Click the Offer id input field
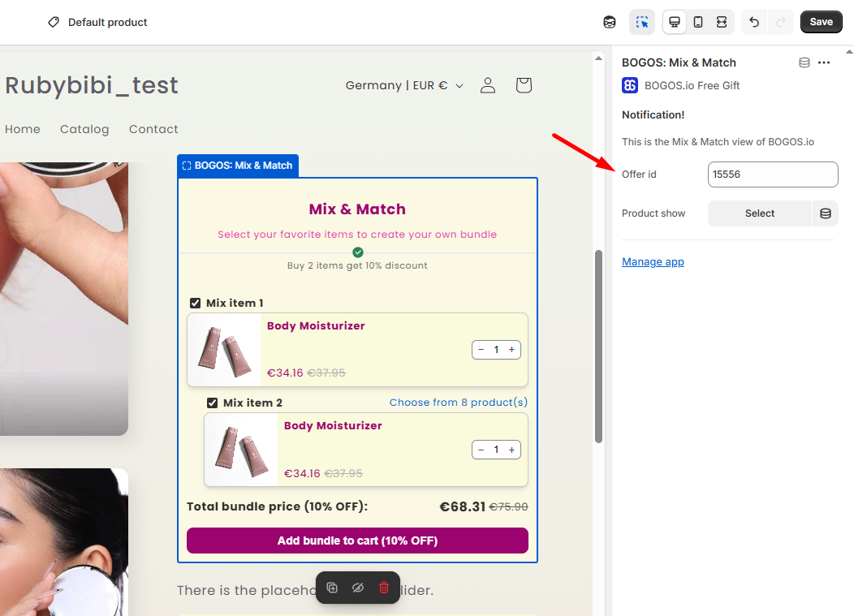This screenshot has width=854, height=616. (773, 174)
